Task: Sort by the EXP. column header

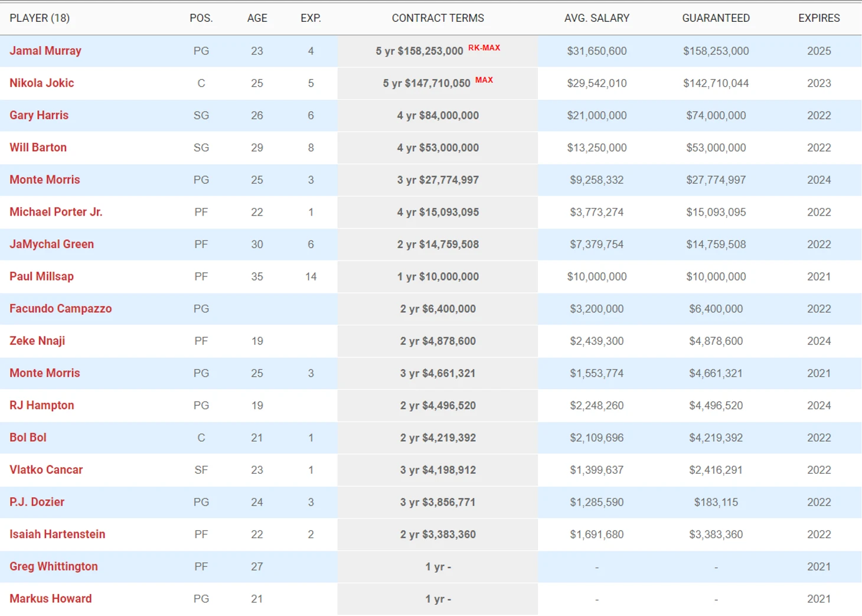Action: 311,18
